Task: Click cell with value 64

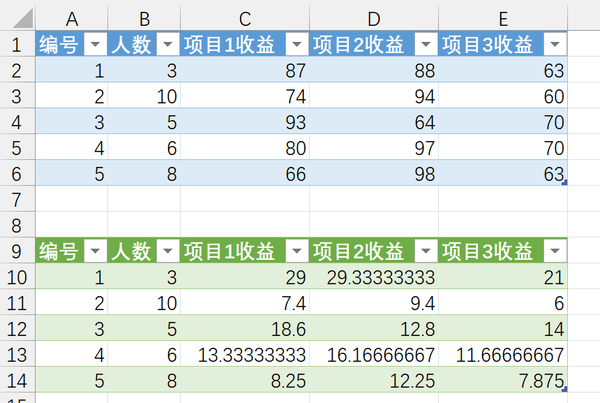Action: point(374,122)
